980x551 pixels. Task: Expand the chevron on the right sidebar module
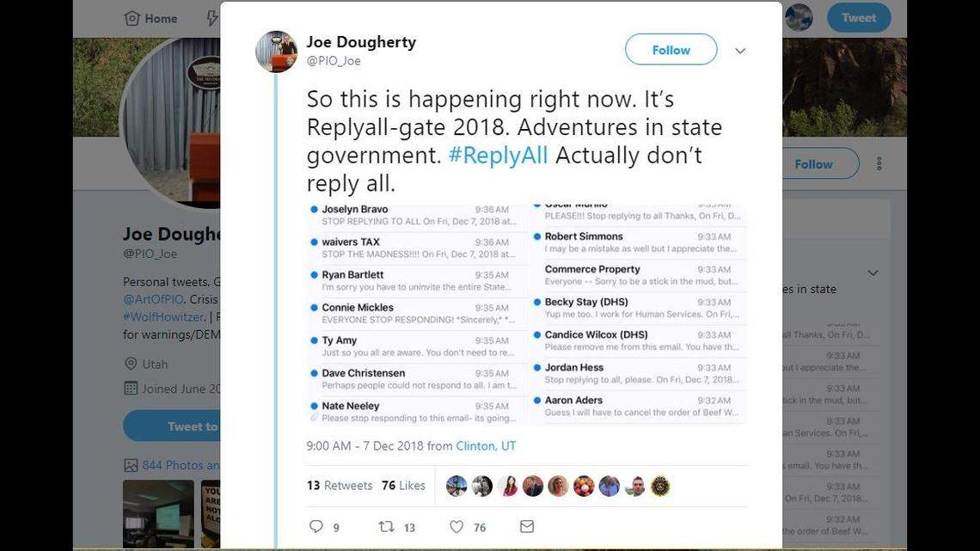[x=873, y=272]
